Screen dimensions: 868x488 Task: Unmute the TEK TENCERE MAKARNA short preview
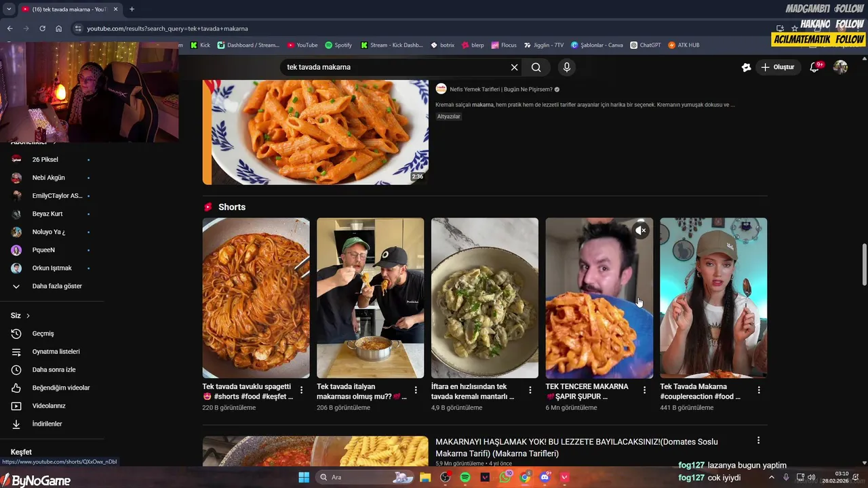[x=641, y=230]
